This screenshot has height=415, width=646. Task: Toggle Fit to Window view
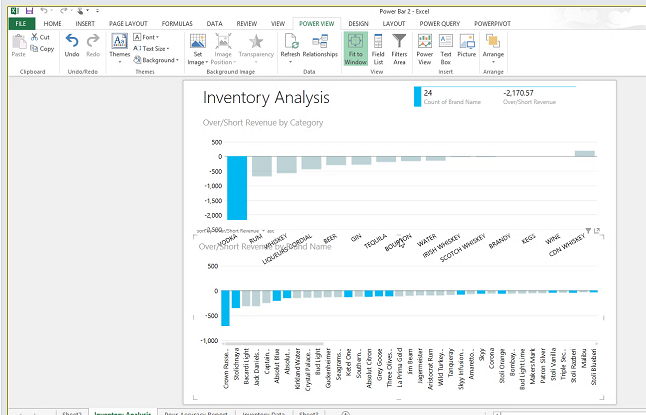click(x=356, y=49)
